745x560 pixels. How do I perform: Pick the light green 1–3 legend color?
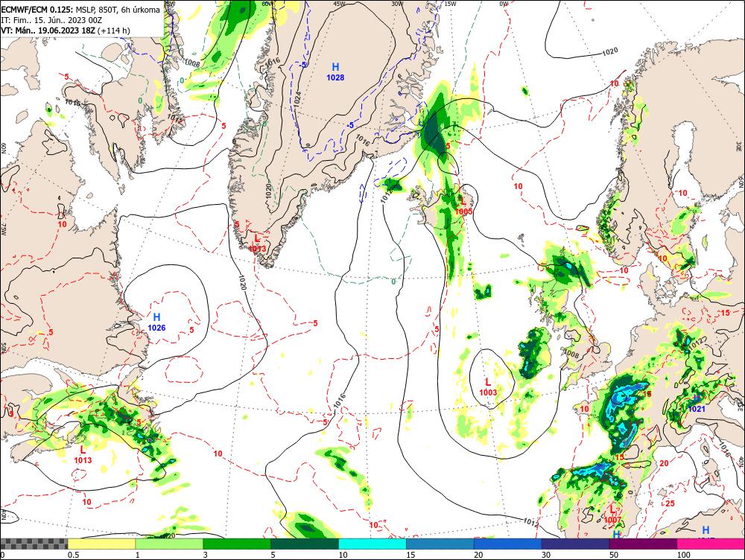tap(169, 544)
